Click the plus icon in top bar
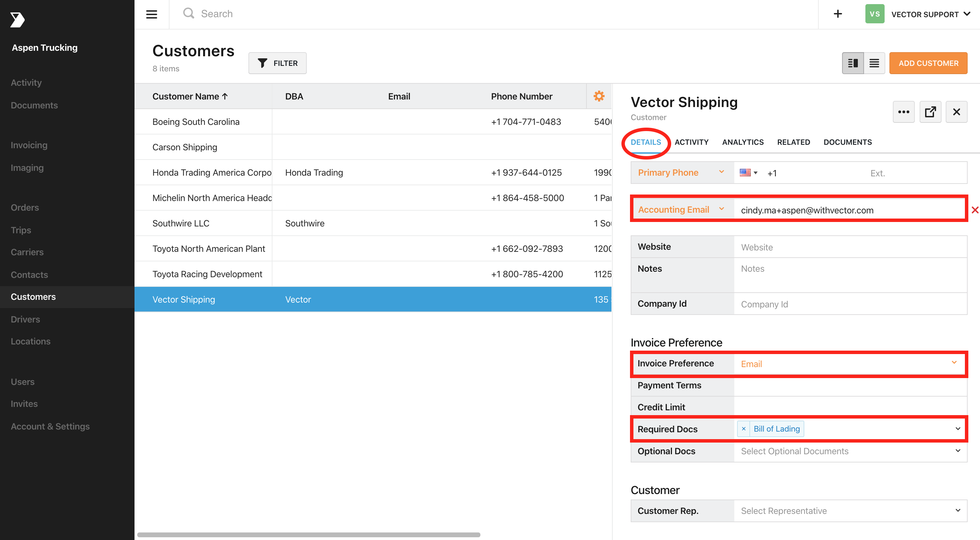This screenshot has width=980, height=540. 837,14
